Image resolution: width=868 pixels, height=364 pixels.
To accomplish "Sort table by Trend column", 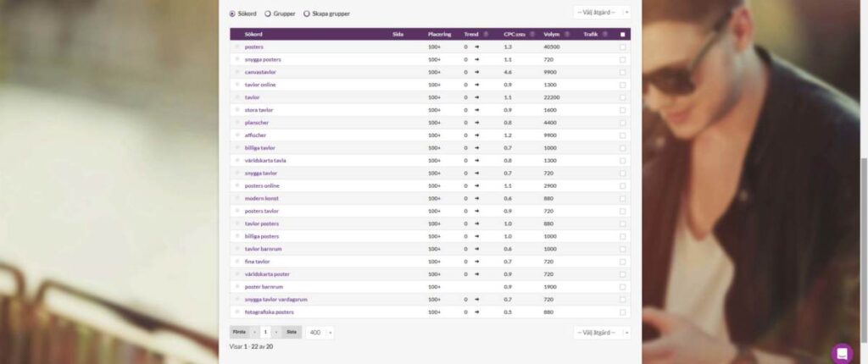I will click(471, 35).
